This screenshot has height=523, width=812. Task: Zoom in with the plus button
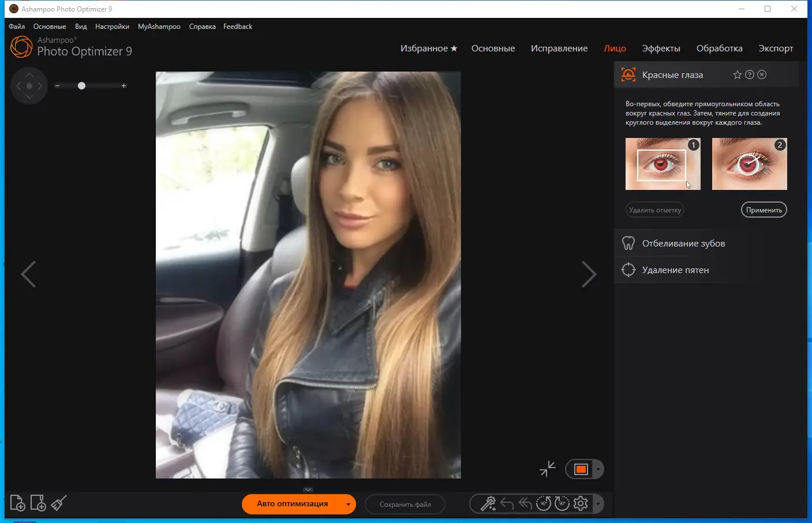tap(124, 86)
